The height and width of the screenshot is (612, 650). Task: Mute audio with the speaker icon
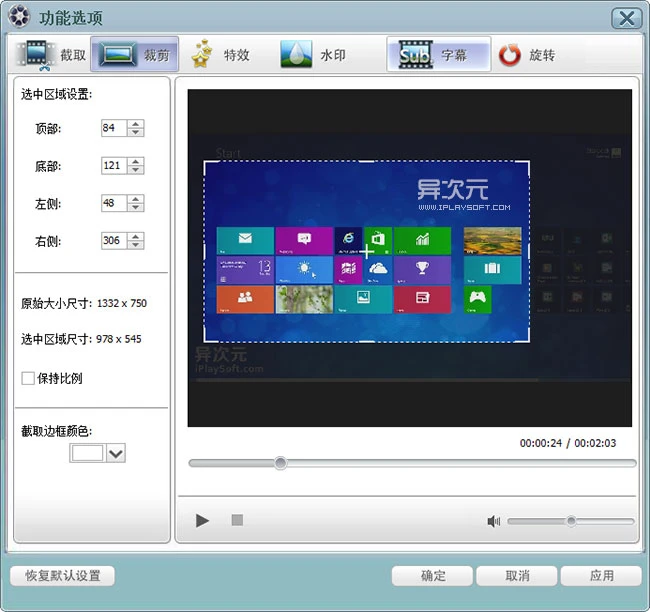click(493, 521)
